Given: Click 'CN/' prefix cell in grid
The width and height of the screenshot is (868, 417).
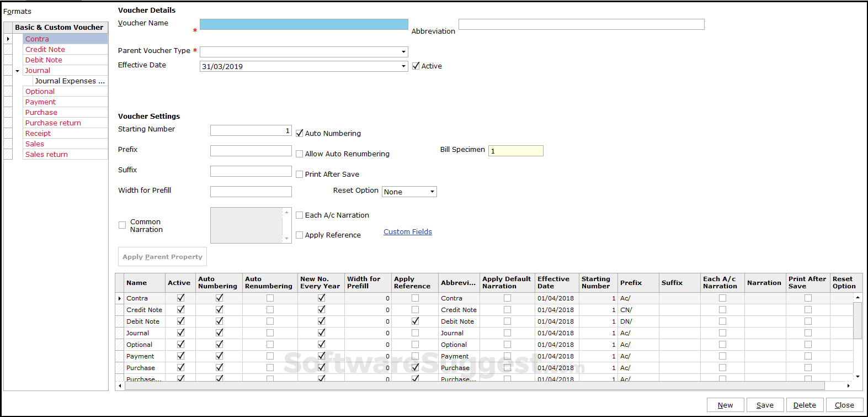Looking at the screenshot, I should tap(638, 310).
